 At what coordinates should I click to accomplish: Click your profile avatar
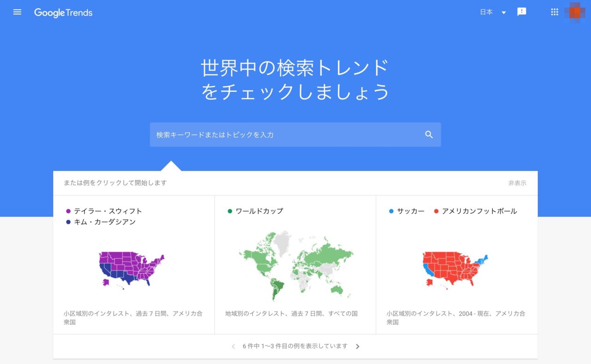574,12
